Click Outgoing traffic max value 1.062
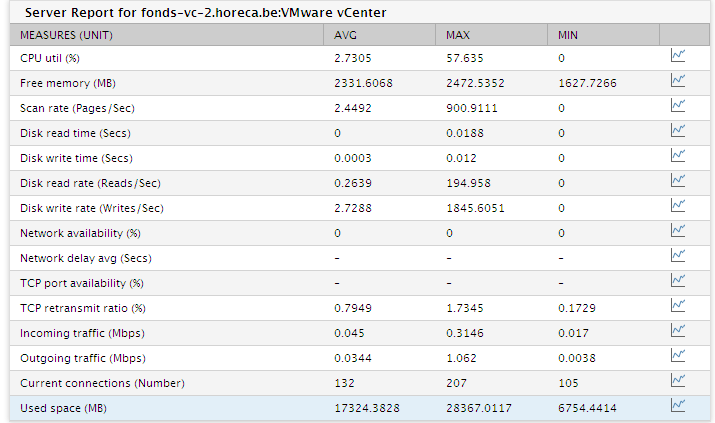715x423 pixels. coord(461,358)
